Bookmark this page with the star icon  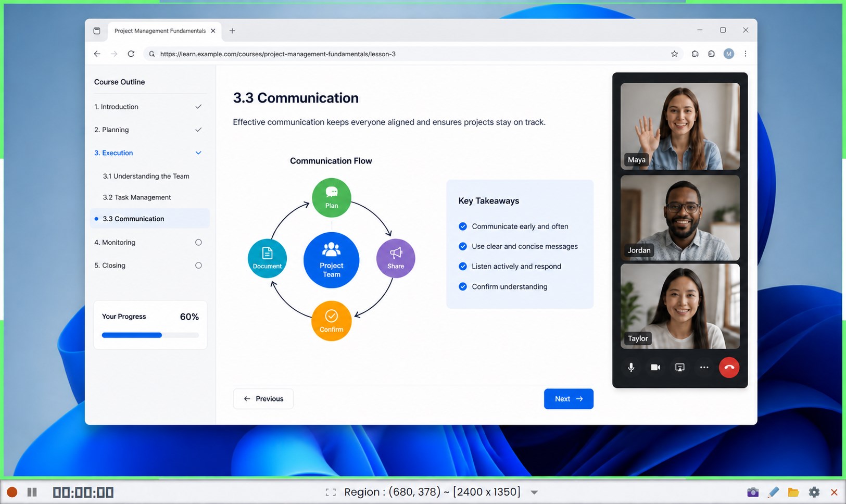pyautogui.click(x=675, y=54)
